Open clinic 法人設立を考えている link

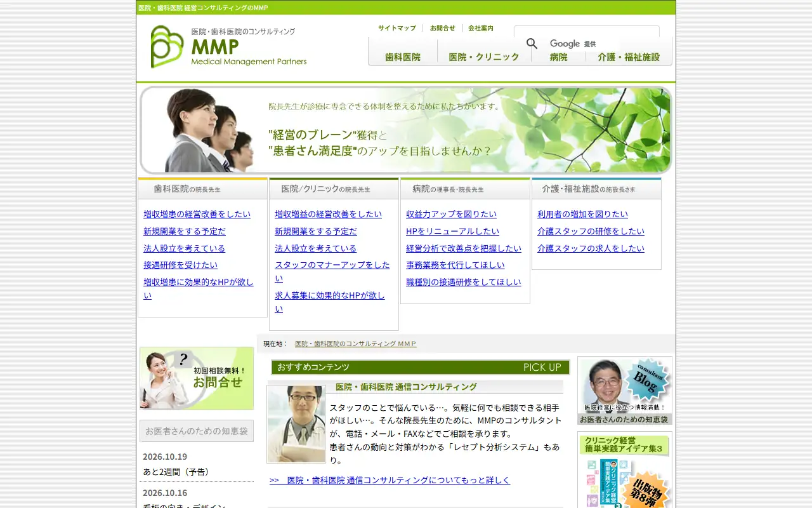[315, 248]
